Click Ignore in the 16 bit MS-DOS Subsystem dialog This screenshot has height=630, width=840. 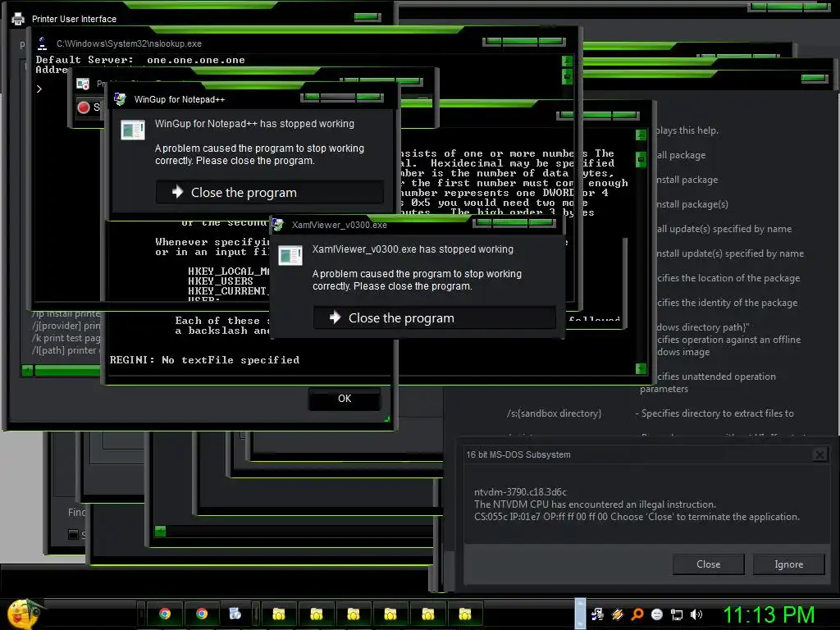click(788, 564)
